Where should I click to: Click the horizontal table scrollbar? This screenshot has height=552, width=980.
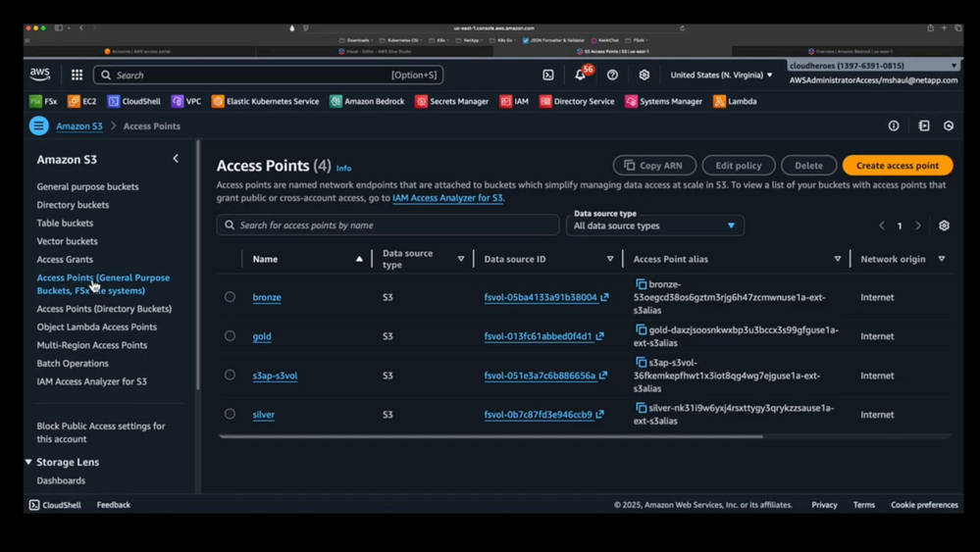(490, 436)
